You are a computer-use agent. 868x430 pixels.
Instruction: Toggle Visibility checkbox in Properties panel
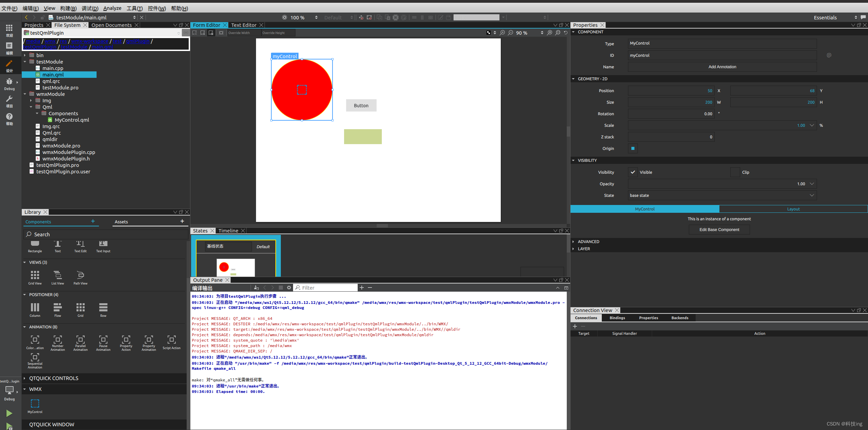point(633,172)
